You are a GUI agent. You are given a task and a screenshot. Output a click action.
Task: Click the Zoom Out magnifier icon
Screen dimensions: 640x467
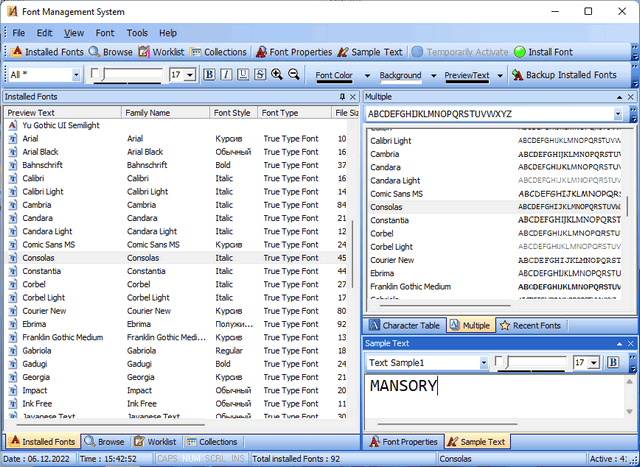294,75
